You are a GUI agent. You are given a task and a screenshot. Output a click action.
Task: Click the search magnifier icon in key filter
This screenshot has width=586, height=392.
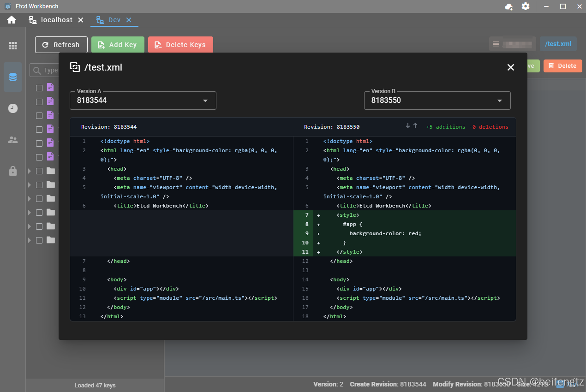coord(37,71)
